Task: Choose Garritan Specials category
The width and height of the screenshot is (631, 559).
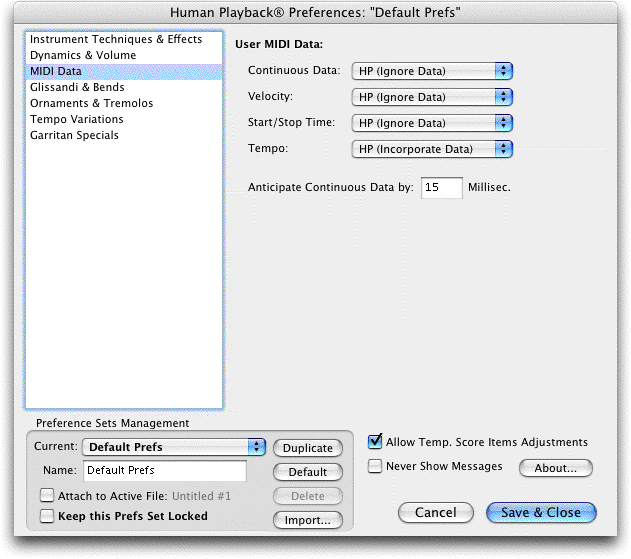Action: click(x=124, y=135)
